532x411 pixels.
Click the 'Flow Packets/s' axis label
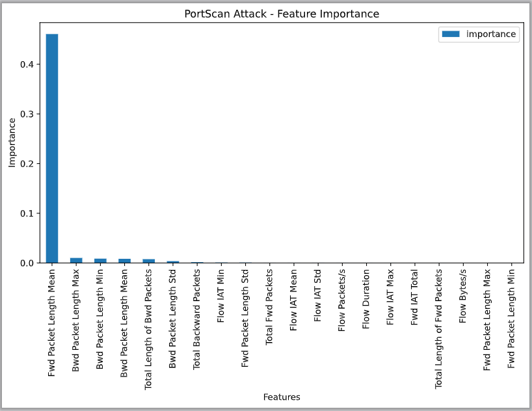pos(341,300)
